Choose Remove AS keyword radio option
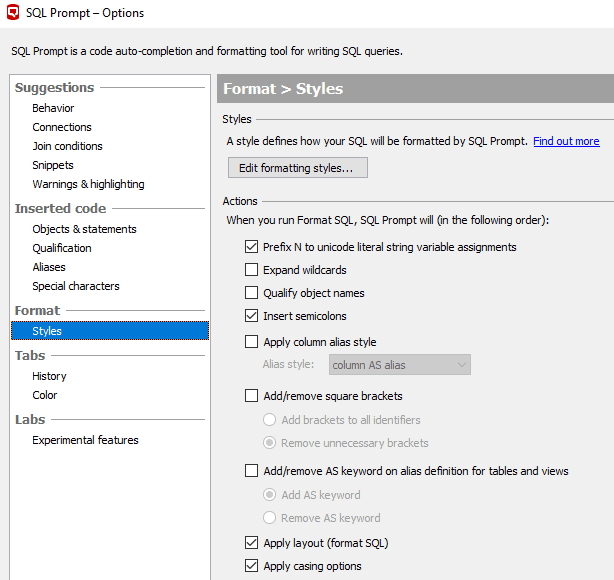 tap(269, 518)
